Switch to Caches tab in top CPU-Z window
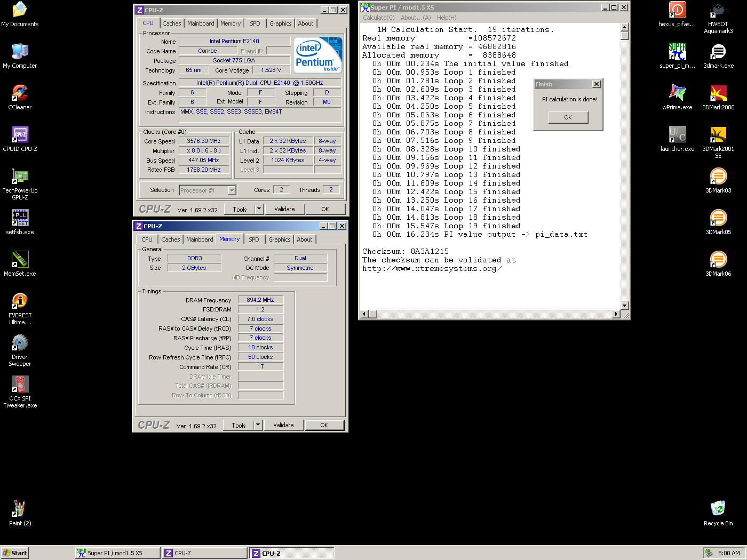 tap(172, 23)
